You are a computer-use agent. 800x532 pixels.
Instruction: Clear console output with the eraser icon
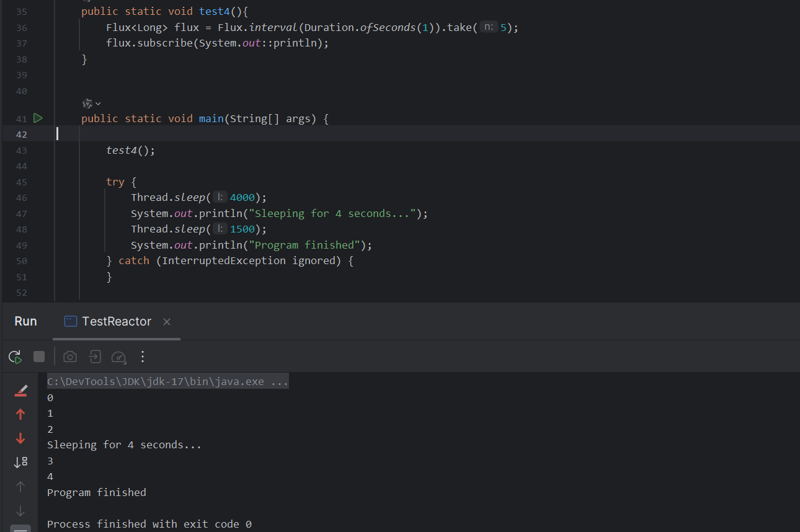tap(20, 391)
